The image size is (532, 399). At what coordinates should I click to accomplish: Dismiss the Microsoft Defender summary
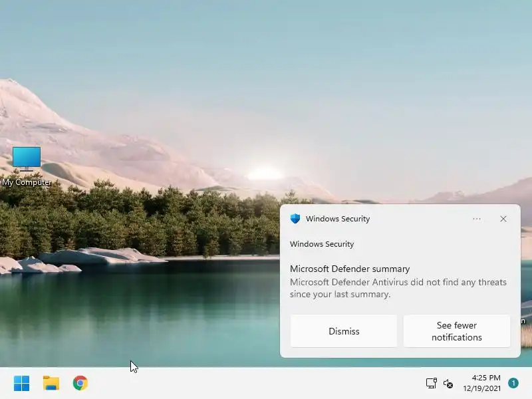[344, 331]
